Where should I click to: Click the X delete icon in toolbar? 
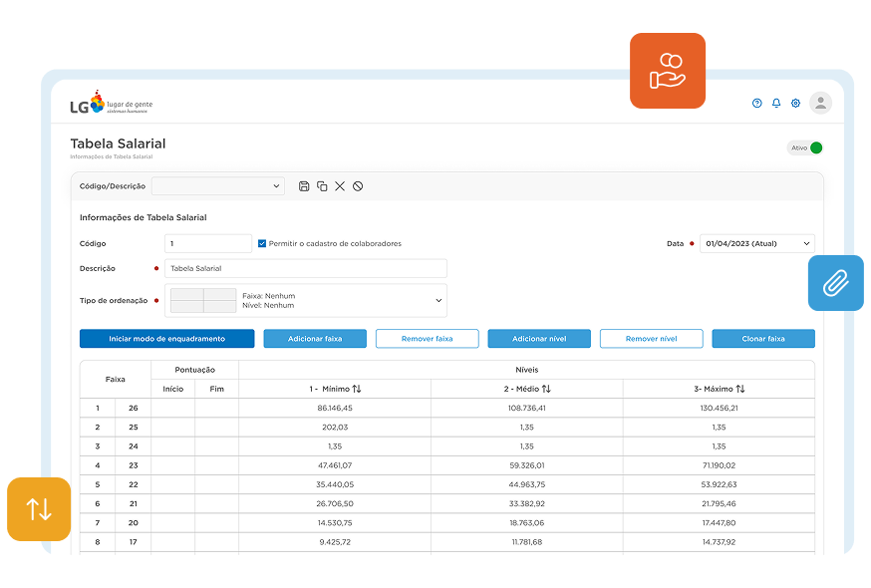[x=340, y=186]
